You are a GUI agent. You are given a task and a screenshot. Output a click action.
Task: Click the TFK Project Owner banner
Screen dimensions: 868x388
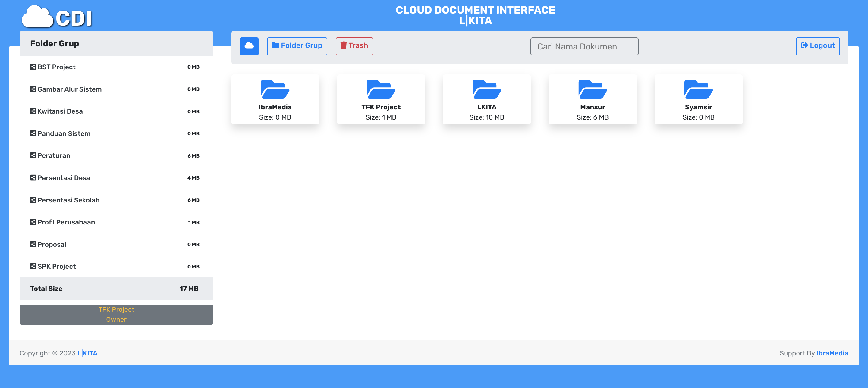click(x=116, y=314)
